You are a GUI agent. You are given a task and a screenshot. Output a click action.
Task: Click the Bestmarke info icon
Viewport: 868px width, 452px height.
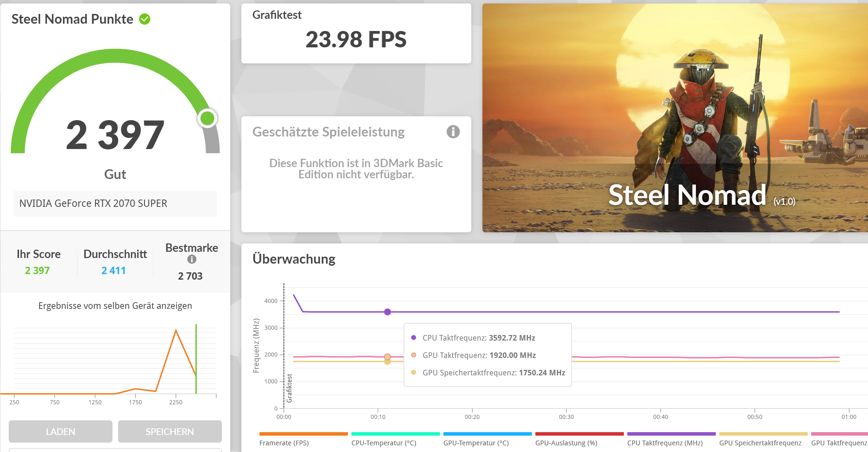192,259
